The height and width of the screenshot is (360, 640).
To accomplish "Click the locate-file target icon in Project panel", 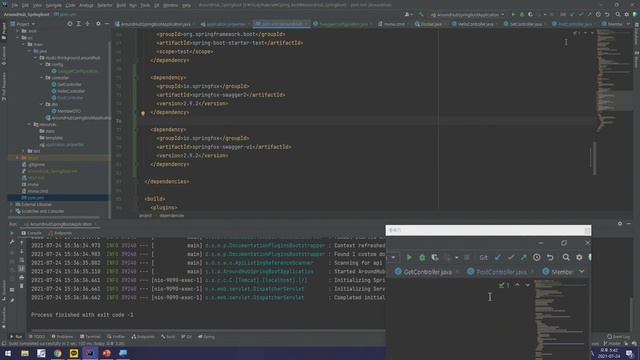I will tap(70, 24).
